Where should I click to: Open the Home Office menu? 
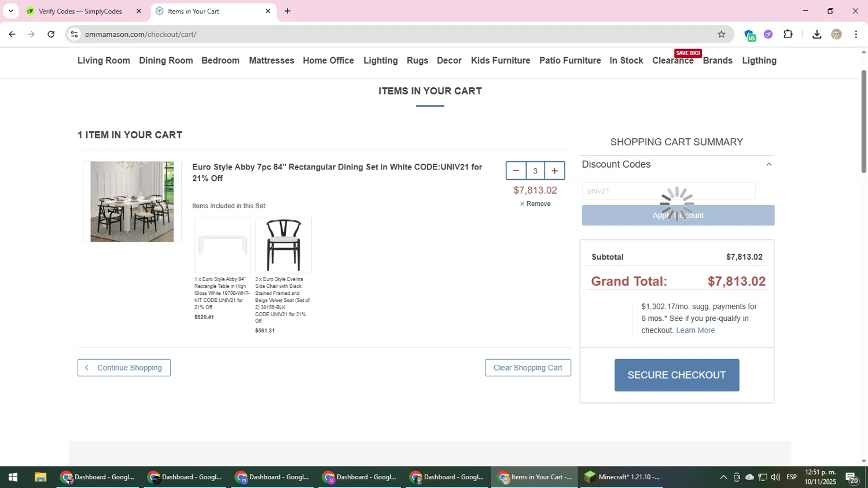coord(328,61)
